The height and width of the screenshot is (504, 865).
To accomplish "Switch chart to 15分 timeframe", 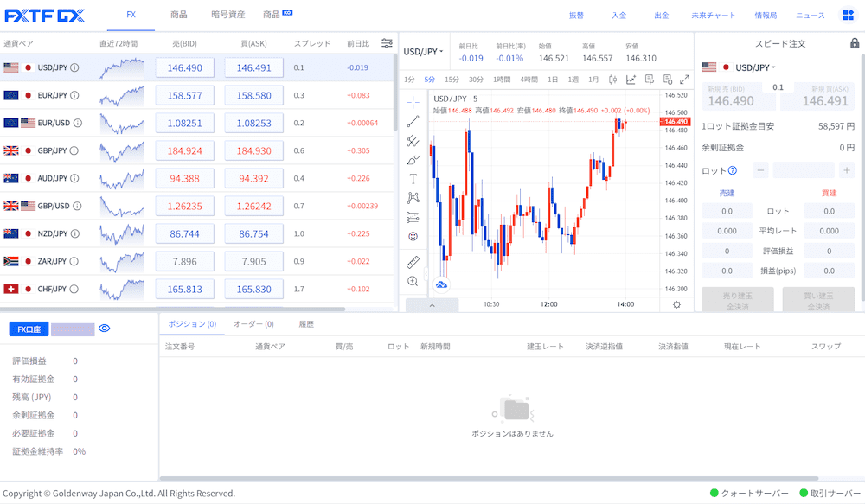I will point(452,80).
